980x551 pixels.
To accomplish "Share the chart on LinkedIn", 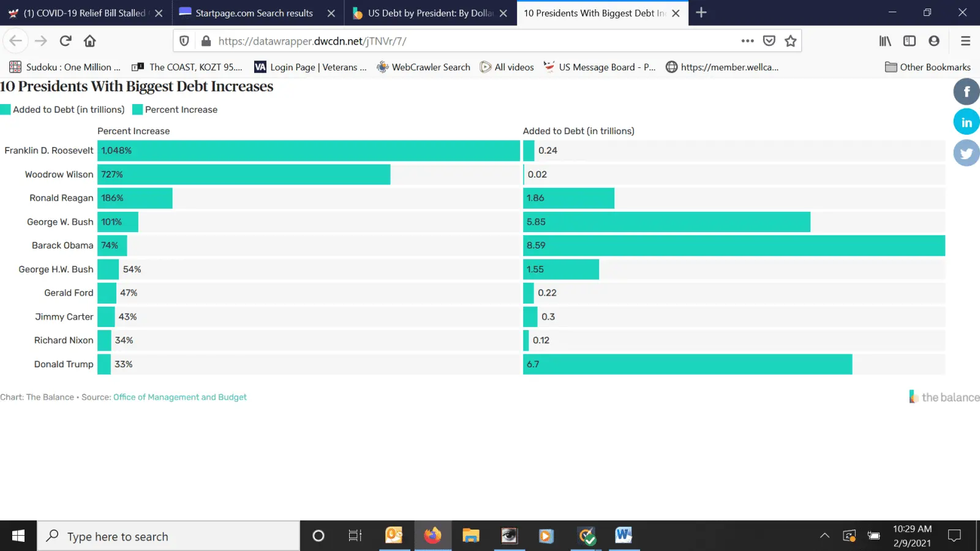I will point(966,122).
